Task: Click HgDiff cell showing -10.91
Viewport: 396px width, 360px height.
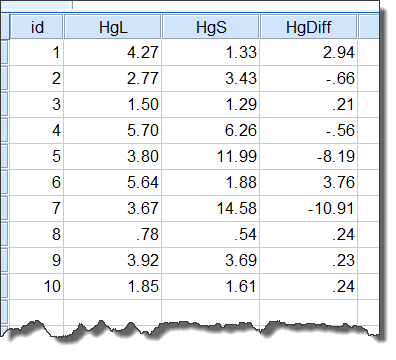Action: (x=309, y=208)
